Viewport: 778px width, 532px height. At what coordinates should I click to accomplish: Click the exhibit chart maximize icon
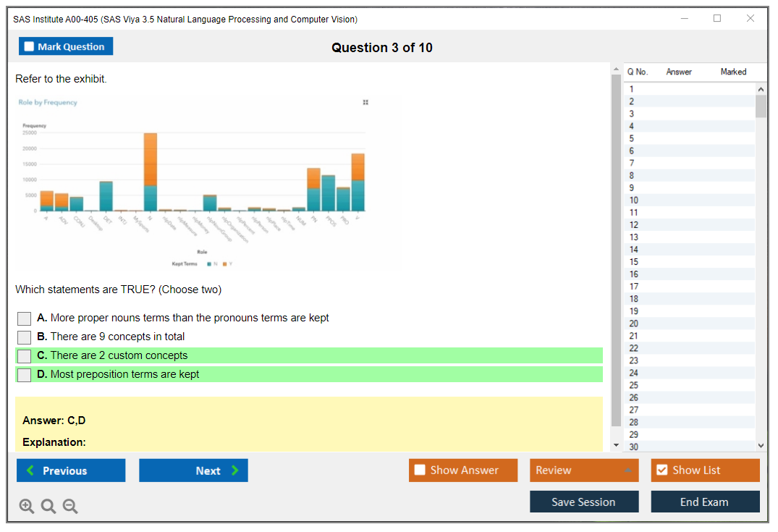(365, 103)
